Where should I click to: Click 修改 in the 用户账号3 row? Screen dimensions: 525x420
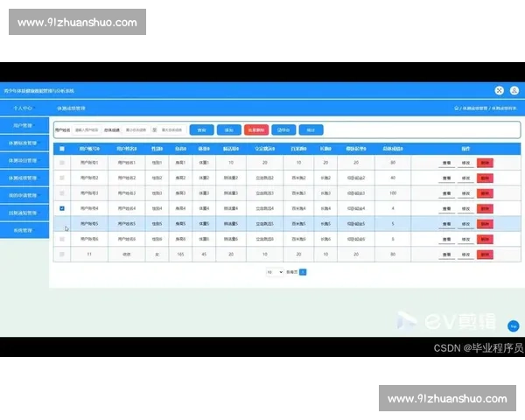[465, 193]
